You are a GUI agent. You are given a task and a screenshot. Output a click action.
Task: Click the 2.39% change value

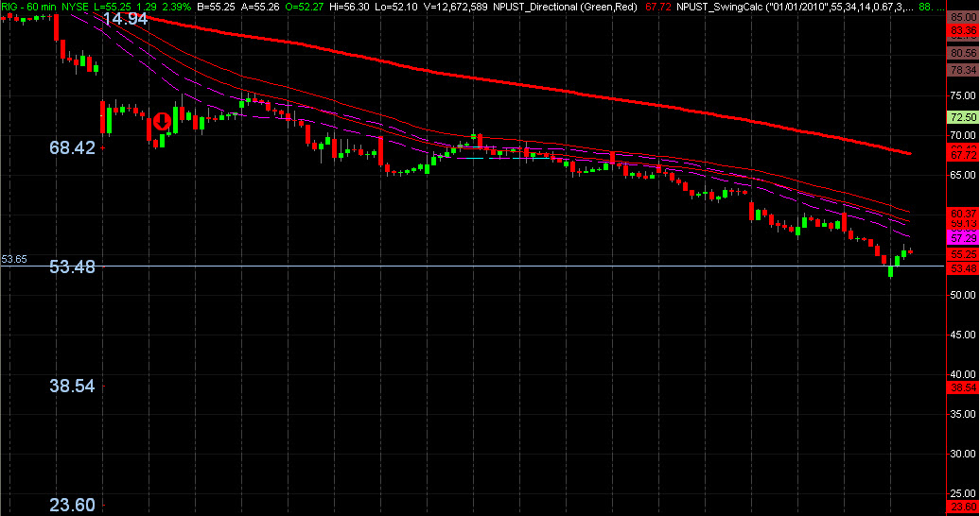coord(176,7)
